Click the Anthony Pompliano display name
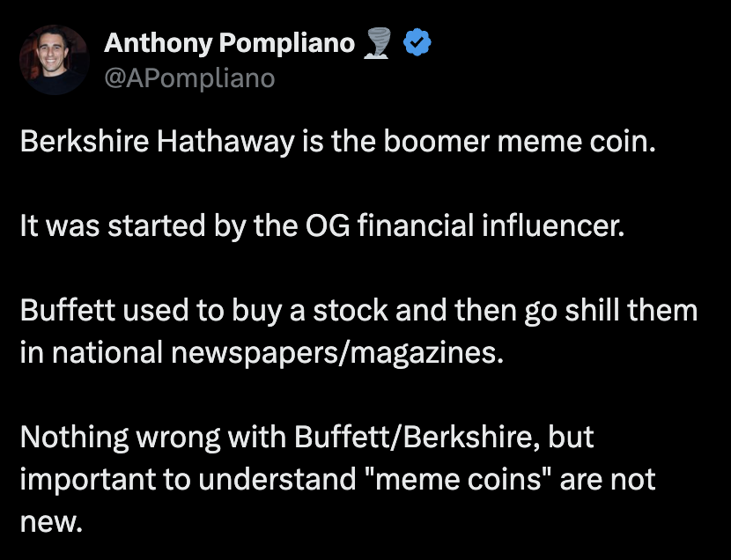 (229, 43)
